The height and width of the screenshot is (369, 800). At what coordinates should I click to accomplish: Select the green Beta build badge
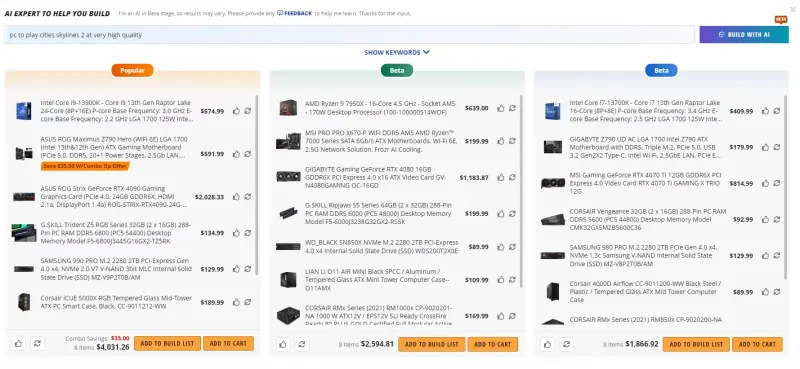click(x=397, y=70)
